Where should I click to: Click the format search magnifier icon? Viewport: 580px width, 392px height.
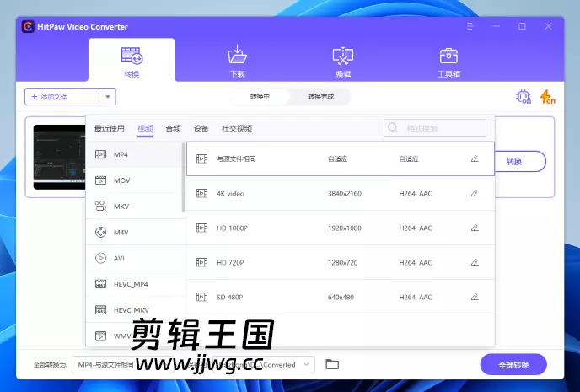[393, 128]
